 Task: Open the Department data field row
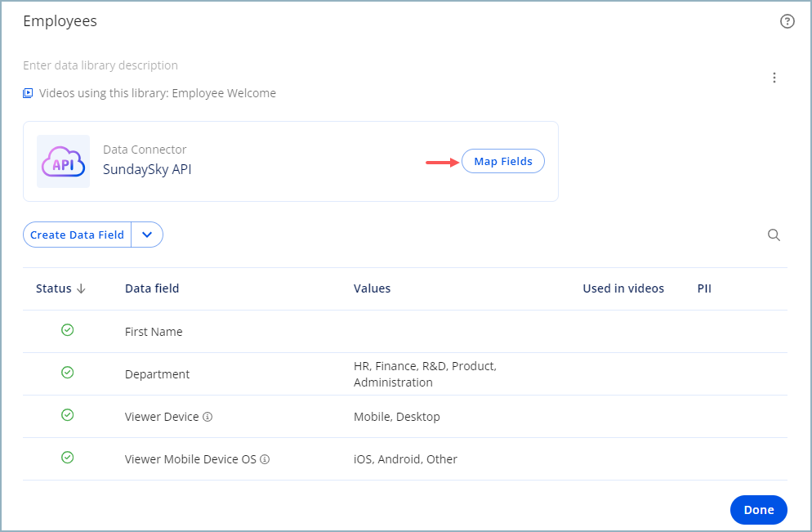[405, 374]
